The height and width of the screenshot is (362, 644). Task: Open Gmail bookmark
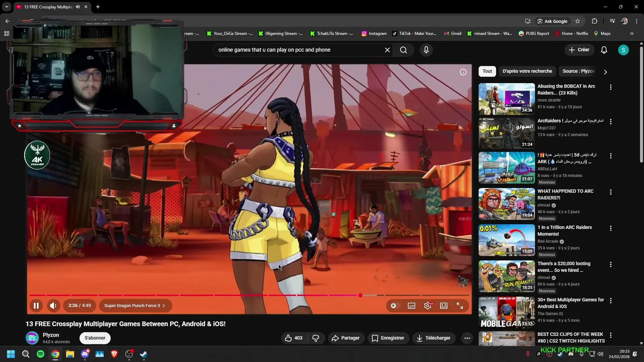pos(452,34)
